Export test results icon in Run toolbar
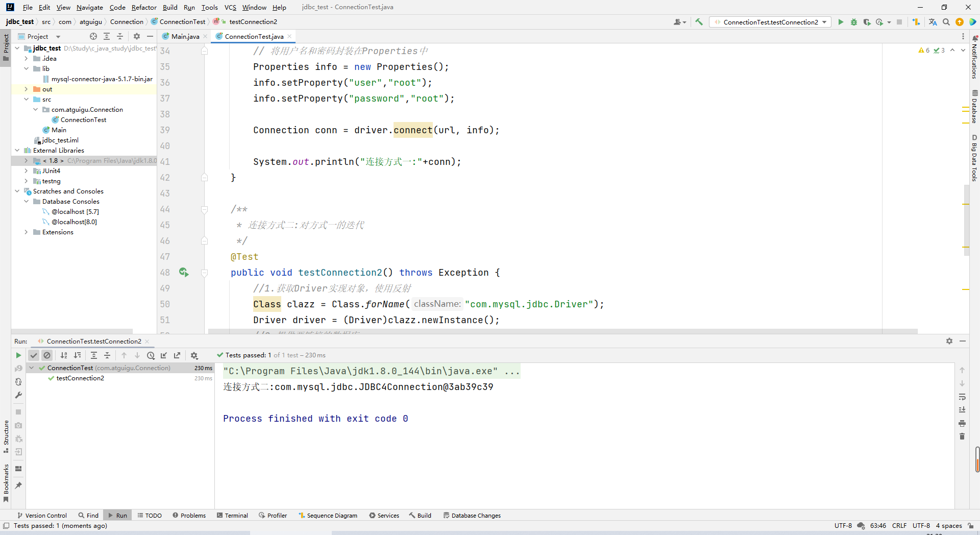Screen dimensions: 980x535 pos(177,355)
